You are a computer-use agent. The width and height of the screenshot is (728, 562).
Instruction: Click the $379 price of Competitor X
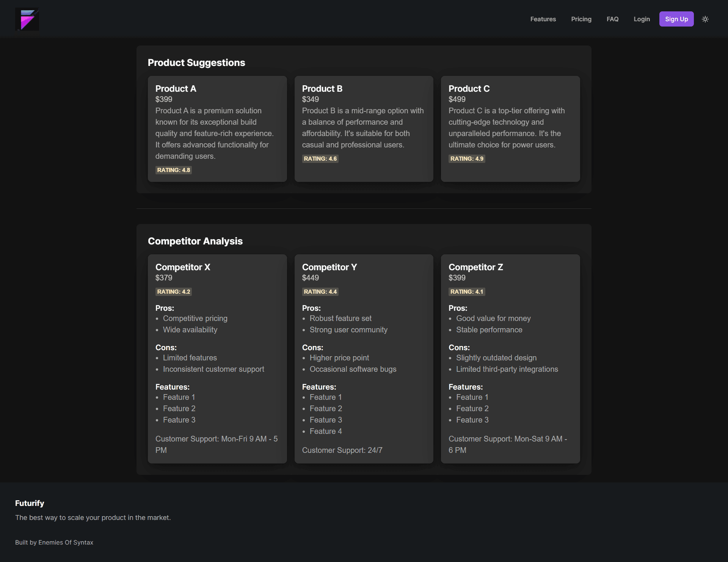point(164,278)
